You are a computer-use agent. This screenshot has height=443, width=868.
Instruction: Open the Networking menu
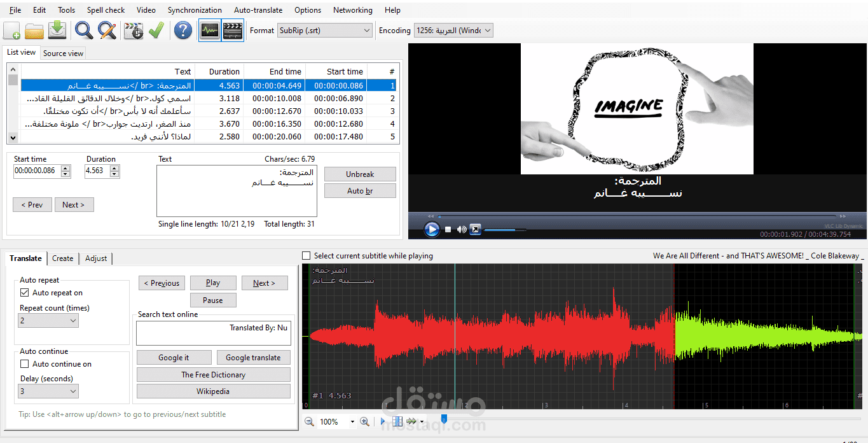[x=353, y=10]
